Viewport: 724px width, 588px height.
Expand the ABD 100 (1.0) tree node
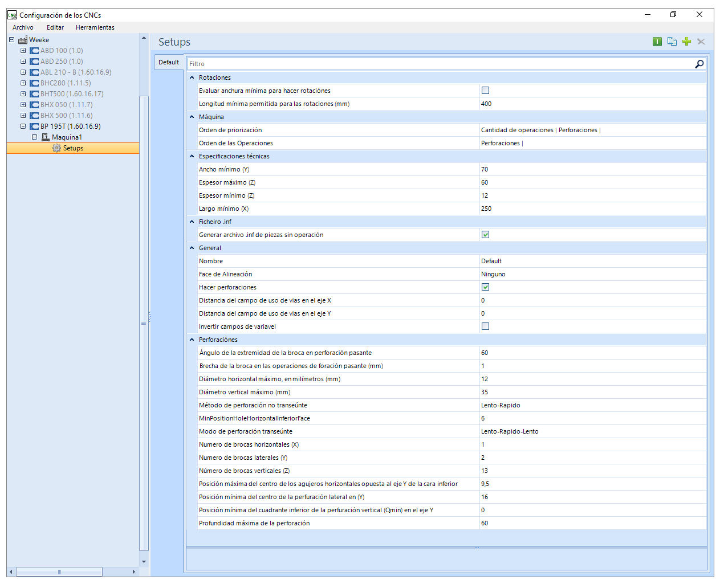coord(23,51)
